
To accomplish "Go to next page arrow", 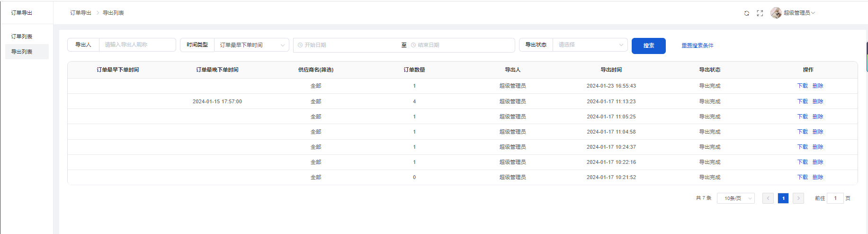I will click(x=798, y=198).
